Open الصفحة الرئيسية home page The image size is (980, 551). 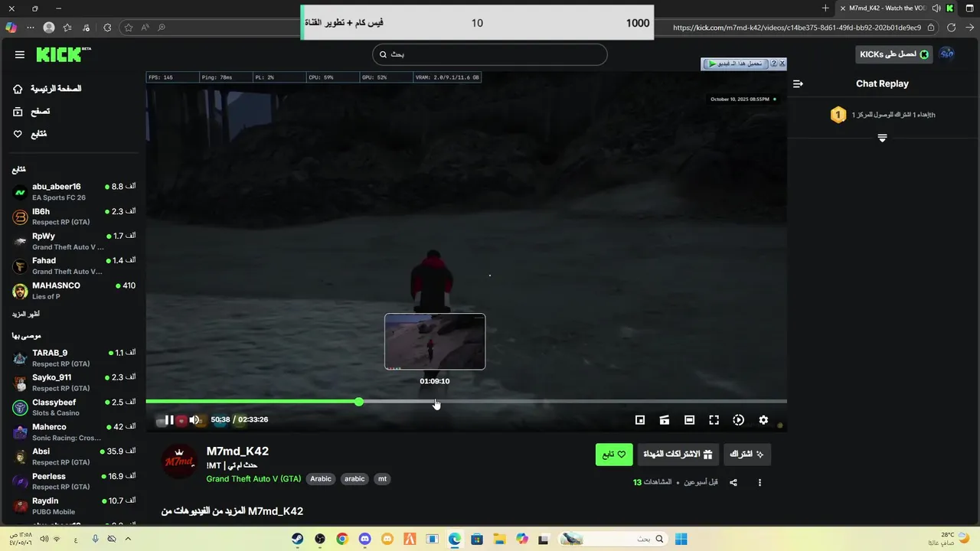pos(47,89)
